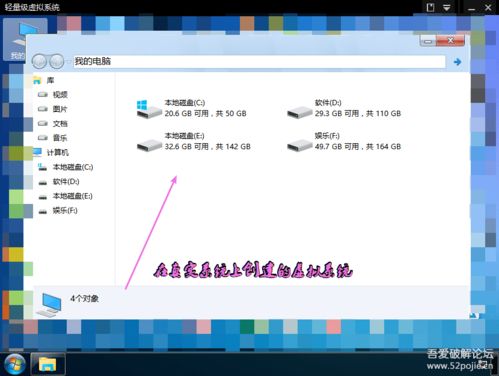Viewport: 499px width, 376px height.
Task: Click the blue go arrow beside address bar
Action: [x=457, y=62]
